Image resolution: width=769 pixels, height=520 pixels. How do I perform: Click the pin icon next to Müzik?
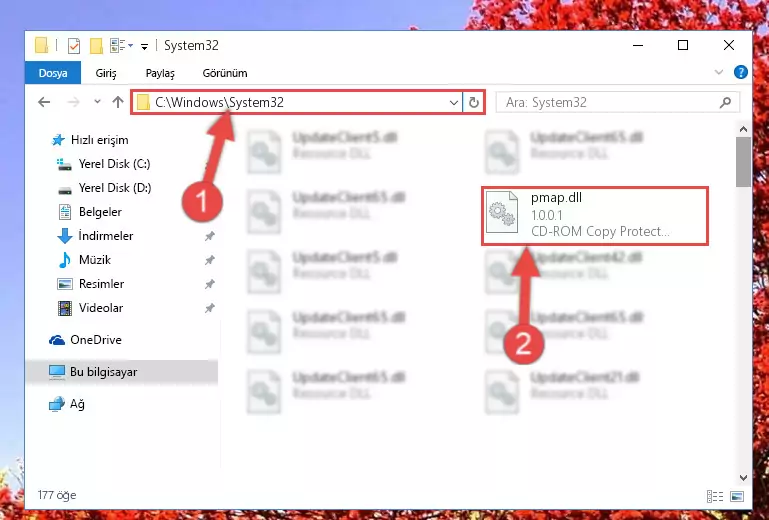click(x=210, y=260)
